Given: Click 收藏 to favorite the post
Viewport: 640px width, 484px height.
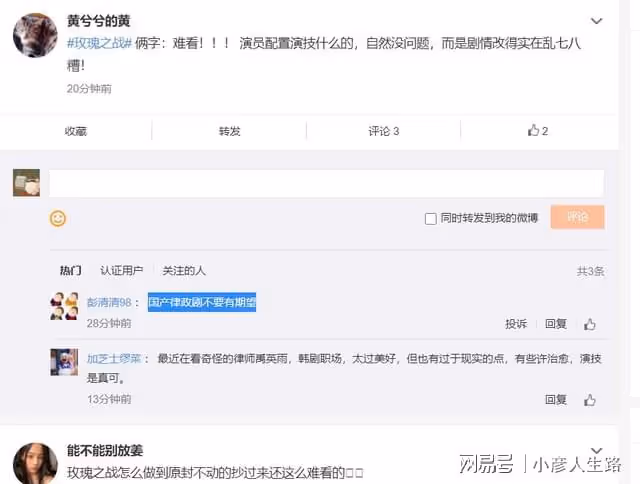Looking at the screenshot, I should [76, 131].
